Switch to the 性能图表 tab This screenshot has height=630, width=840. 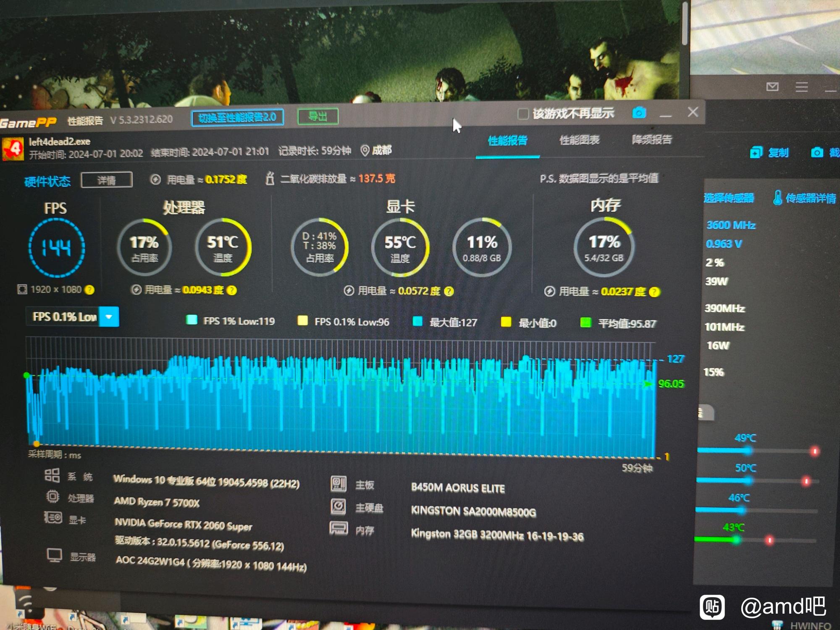[580, 140]
